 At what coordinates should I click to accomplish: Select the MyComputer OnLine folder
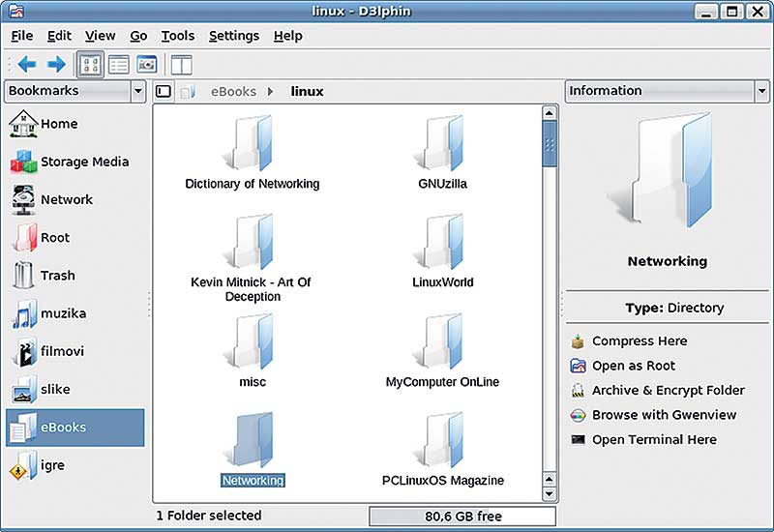[443, 351]
